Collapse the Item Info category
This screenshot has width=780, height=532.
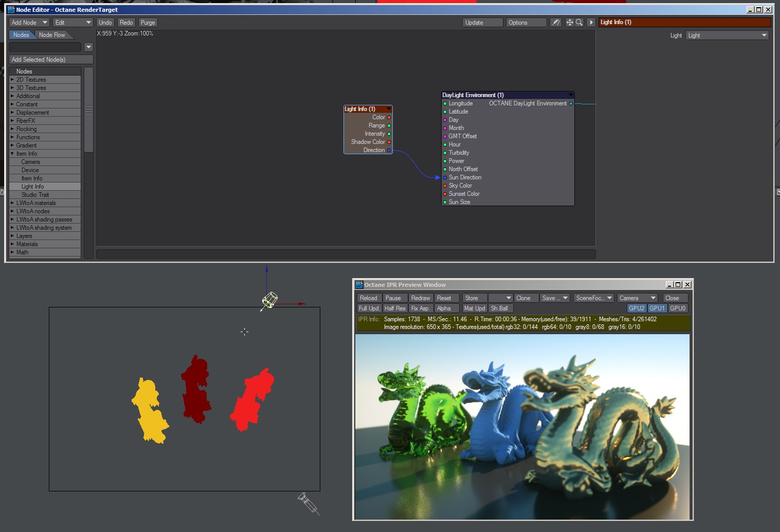point(12,154)
